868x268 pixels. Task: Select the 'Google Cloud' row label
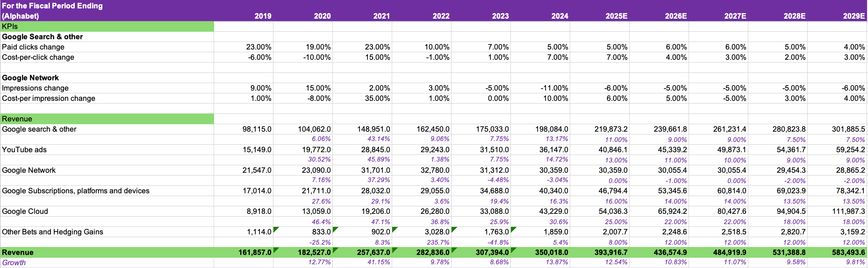pyautogui.click(x=25, y=212)
